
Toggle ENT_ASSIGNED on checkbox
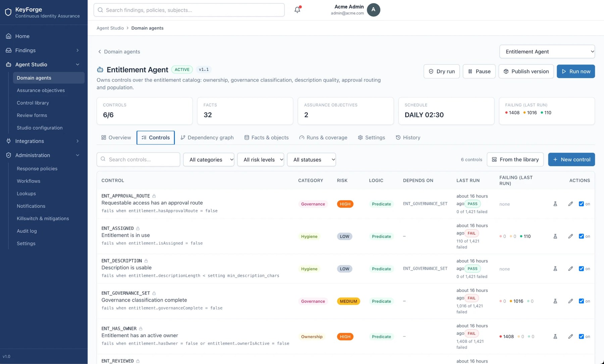pyautogui.click(x=581, y=236)
